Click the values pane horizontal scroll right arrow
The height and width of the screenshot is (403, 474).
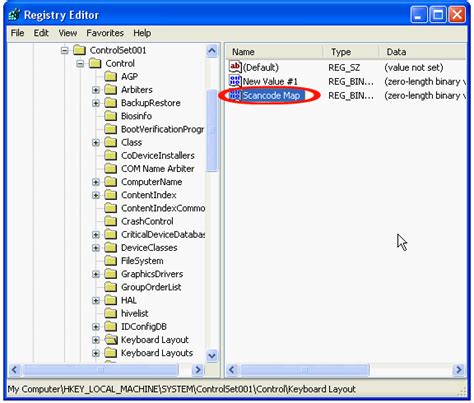[x=459, y=370]
